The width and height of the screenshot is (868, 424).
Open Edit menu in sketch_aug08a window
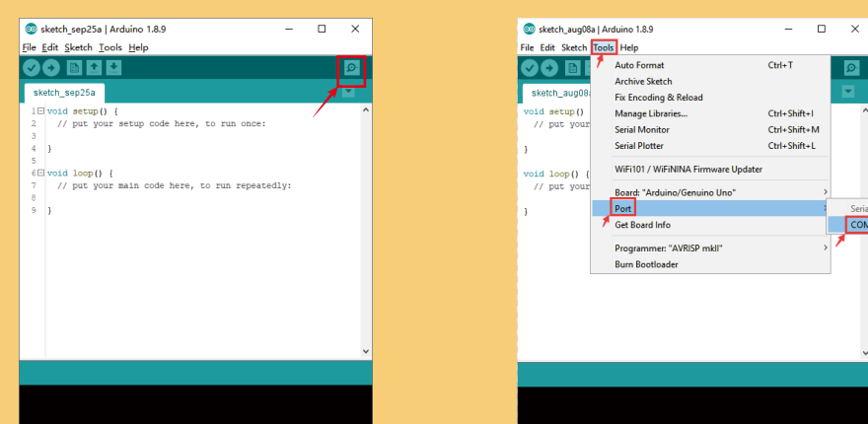pyautogui.click(x=547, y=47)
